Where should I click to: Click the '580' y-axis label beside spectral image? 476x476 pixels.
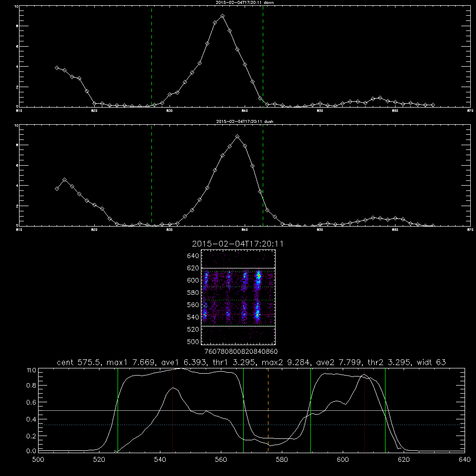point(193,293)
